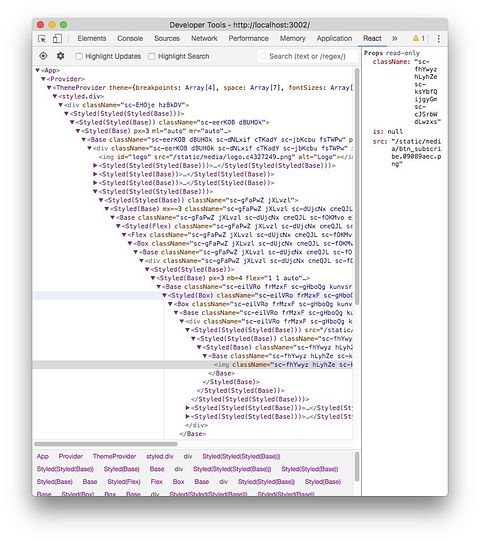Image resolution: width=480 pixels, height=542 pixels.
Task: Click styled.div in the breadcrumb trail
Action: click(x=160, y=456)
